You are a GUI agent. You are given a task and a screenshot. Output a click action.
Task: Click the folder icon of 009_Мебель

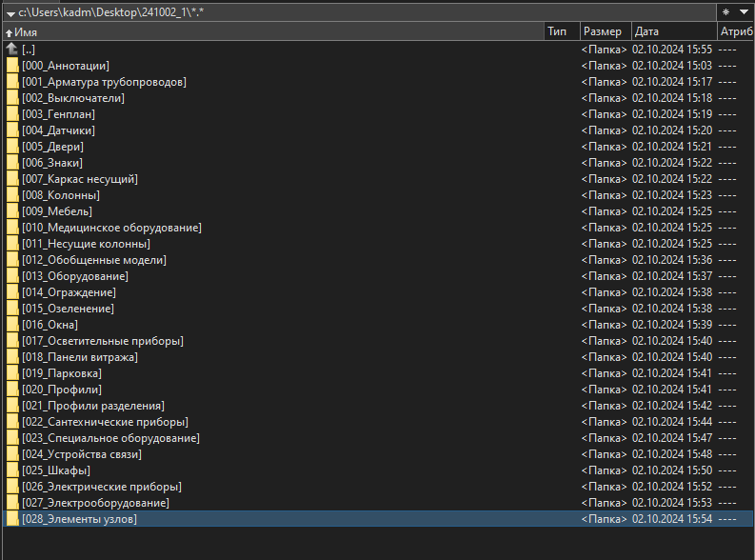tap(12, 211)
